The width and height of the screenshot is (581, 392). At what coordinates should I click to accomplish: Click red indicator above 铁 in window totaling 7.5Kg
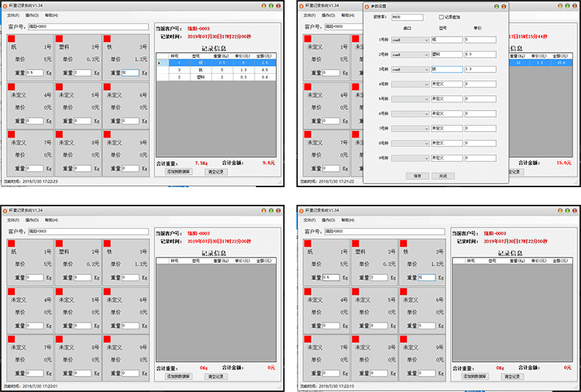108,37
